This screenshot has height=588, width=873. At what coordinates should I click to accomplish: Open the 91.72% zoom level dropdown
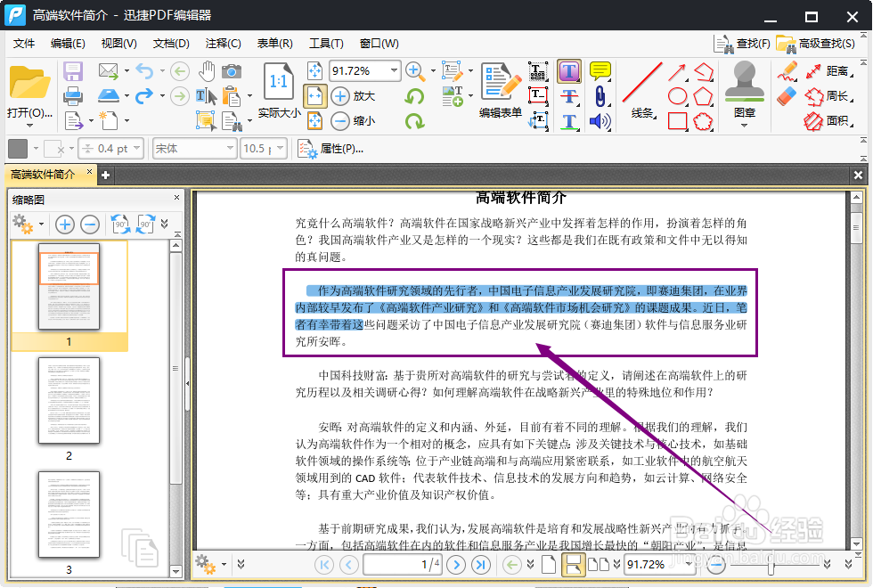pos(395,70)
